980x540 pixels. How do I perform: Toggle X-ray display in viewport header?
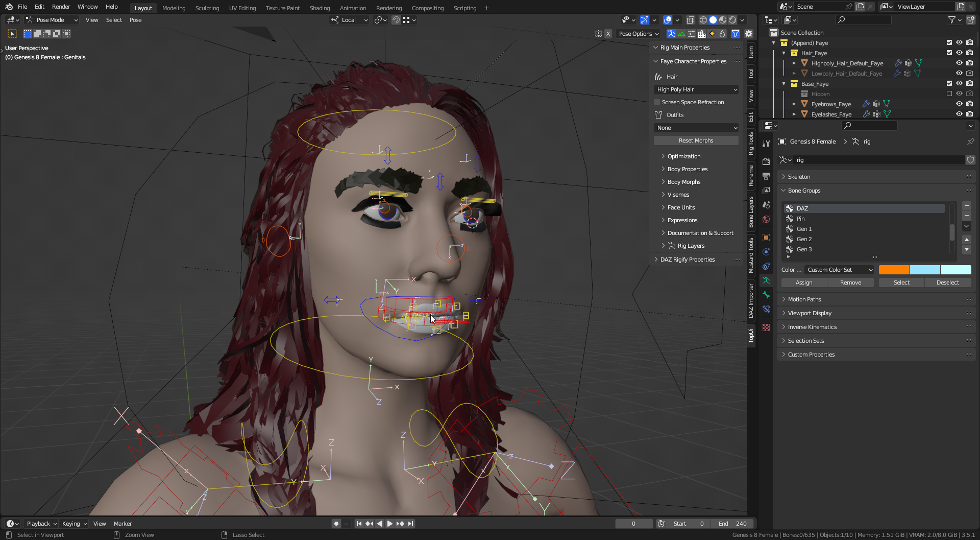690,20
